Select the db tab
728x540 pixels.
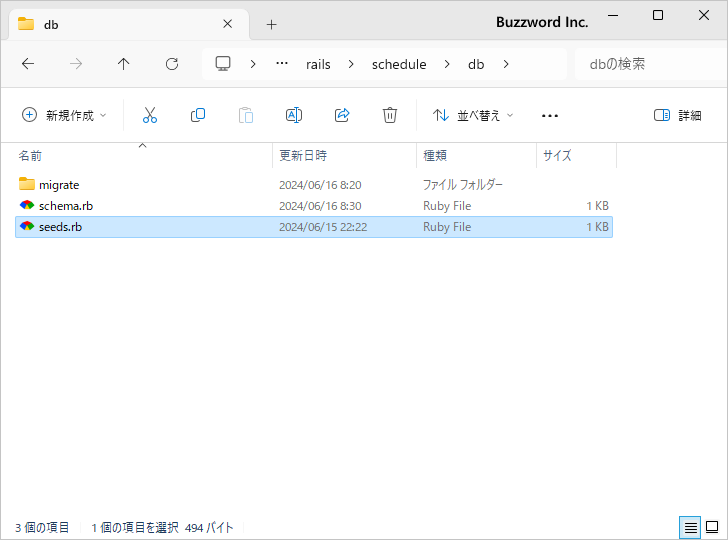coord(129,24)
